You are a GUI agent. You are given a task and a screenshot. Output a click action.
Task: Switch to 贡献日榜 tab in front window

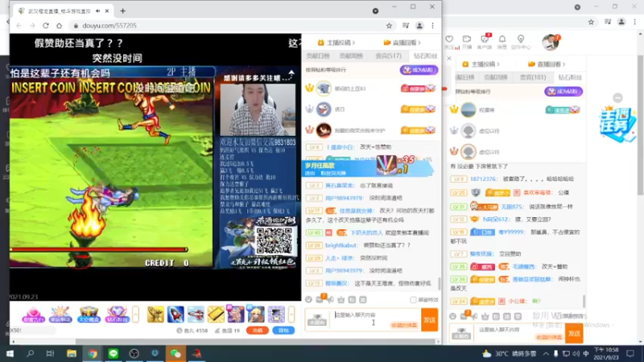click(317, 56)
